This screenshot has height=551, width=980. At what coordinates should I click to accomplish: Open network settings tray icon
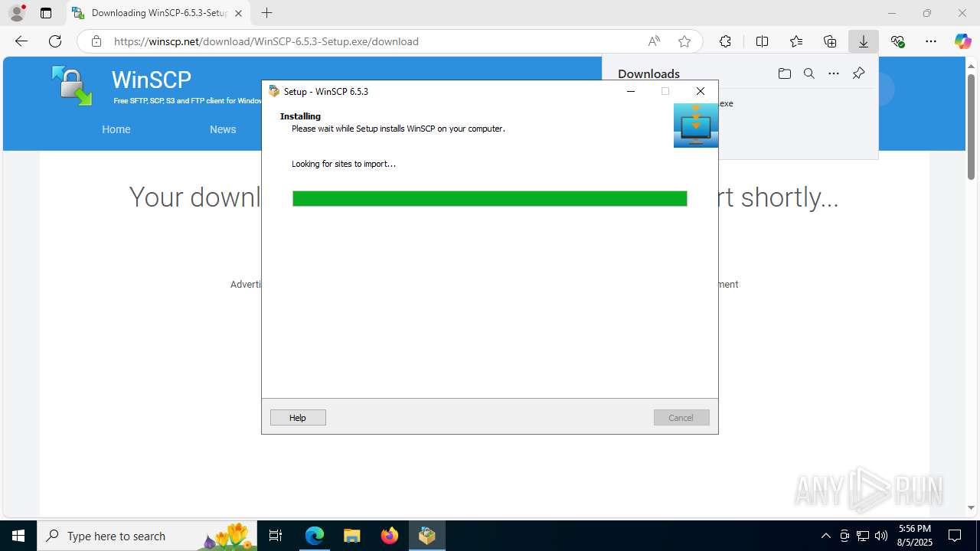tap(863, 536)
